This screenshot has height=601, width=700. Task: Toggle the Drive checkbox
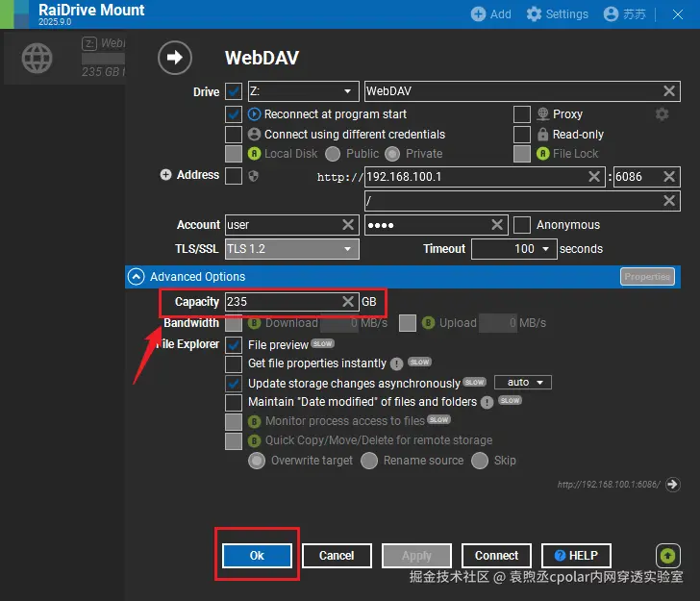point(234,91)
